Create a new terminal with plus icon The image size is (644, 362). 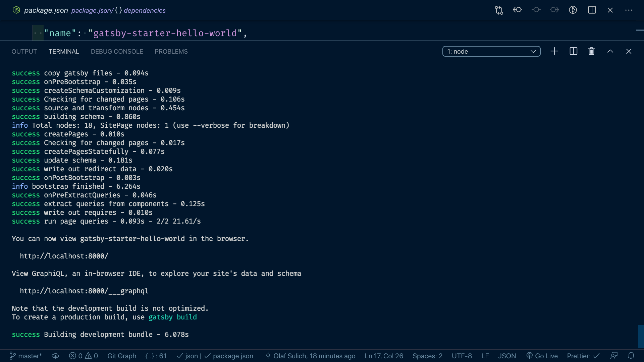554,51
